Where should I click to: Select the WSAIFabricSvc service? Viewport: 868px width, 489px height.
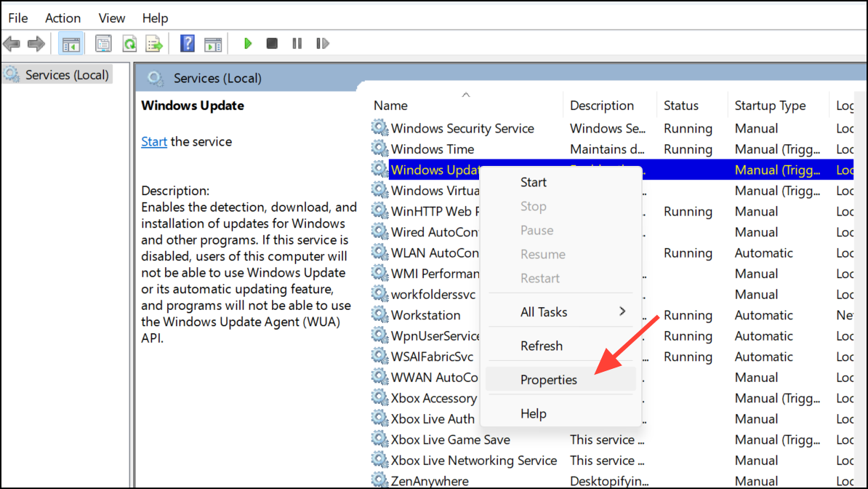[432, 356]
